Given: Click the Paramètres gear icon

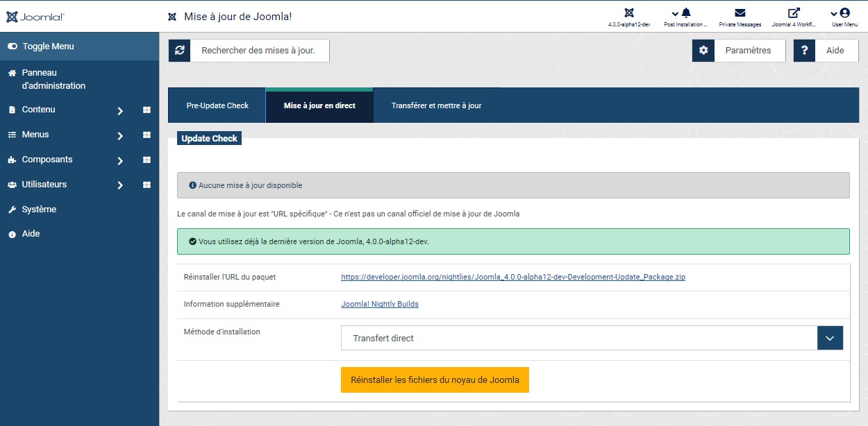Looking at the screenshot, I should point(703,51).
